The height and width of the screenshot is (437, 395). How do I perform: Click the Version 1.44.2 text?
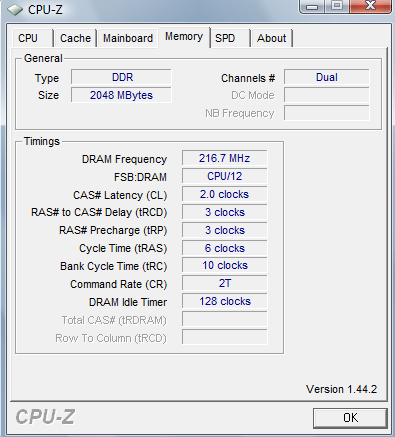pos(341,389)
